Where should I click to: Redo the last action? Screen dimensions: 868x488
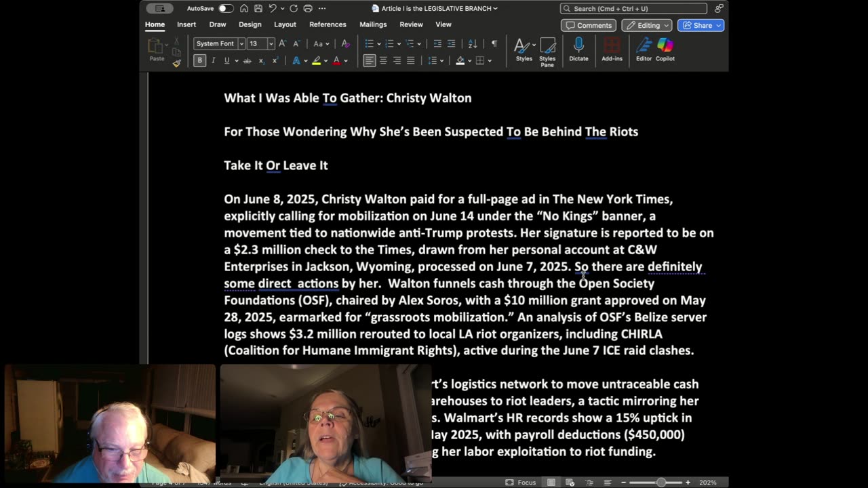click(x=294, y=8)
